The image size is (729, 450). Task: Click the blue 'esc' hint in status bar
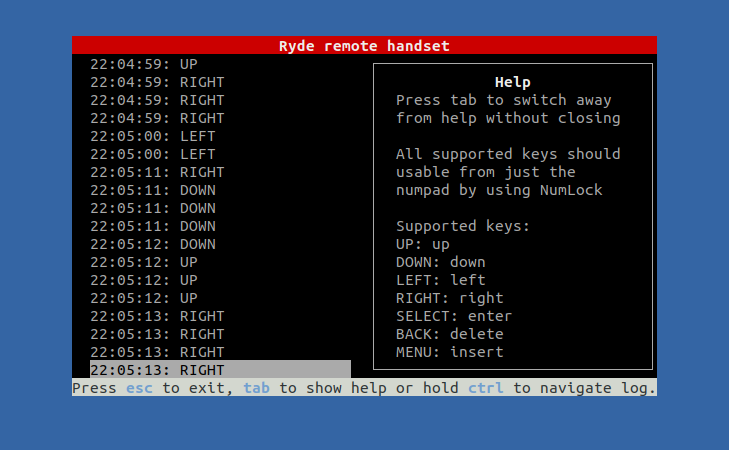(139, 388)
